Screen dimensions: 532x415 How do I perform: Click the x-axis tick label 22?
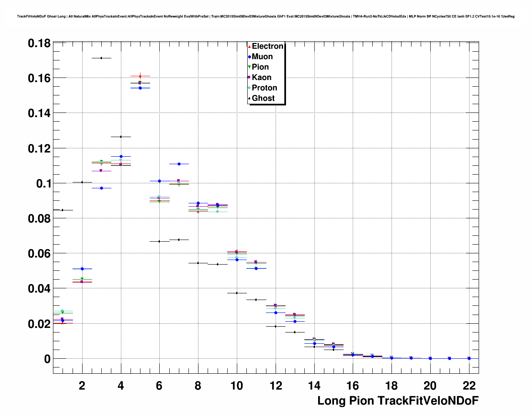pyautogui.click(x=469, y=385)
